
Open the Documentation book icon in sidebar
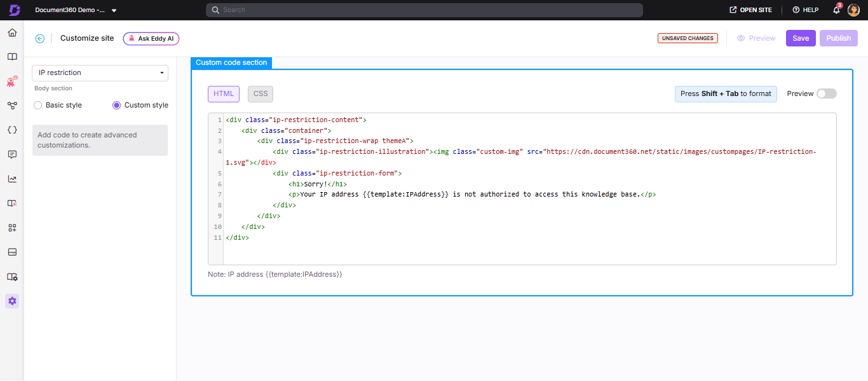(x=12, y=57)
